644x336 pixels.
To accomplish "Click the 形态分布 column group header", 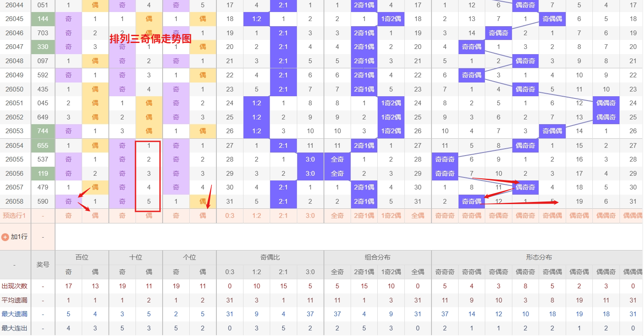I will click(x=539, y=257).
